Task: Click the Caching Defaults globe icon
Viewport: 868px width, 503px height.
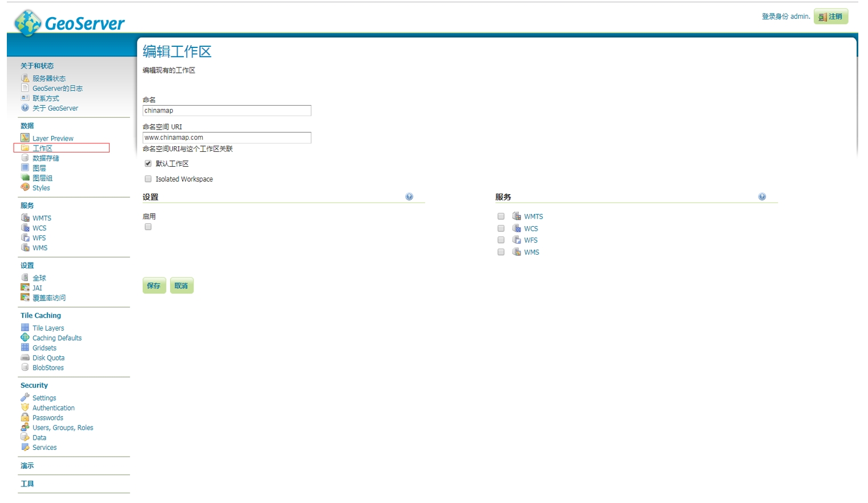Action: click(25, 337)
